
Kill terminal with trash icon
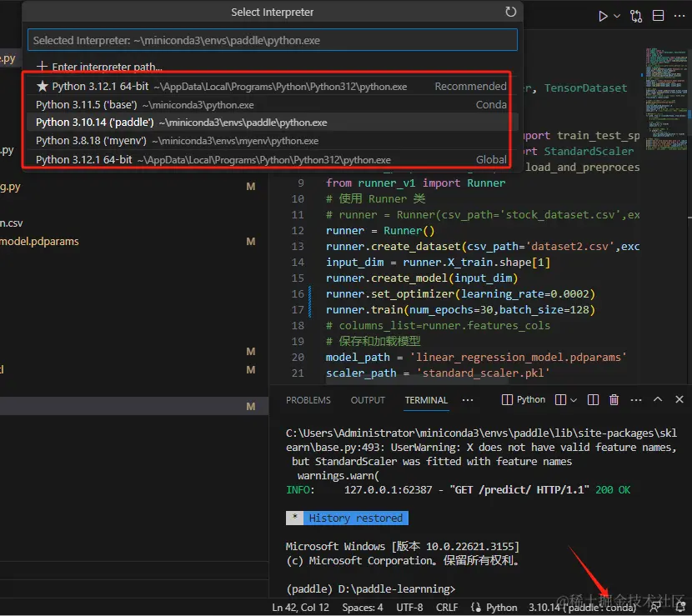point(614,400)
